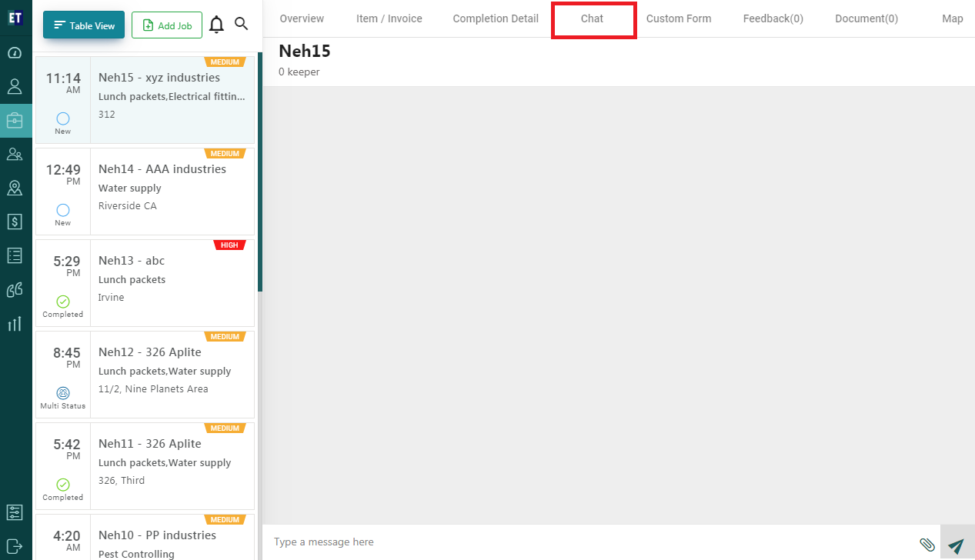Click the New status circle on Neh14
This screenshot has height=560, width=975.
[x=63, y=210]
